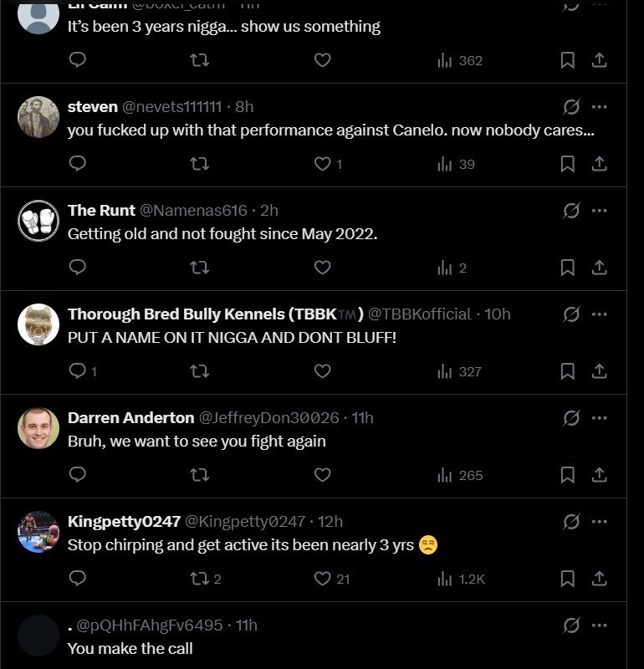Share the tweet with 362 views
Viewport: 644px width, 669px height.
click(x=599, y=60)
